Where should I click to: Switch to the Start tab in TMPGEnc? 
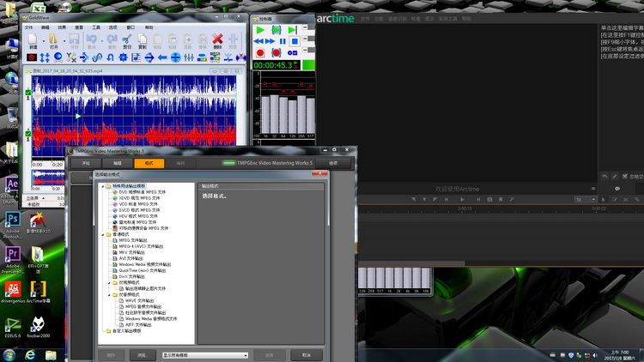[86, 163]
